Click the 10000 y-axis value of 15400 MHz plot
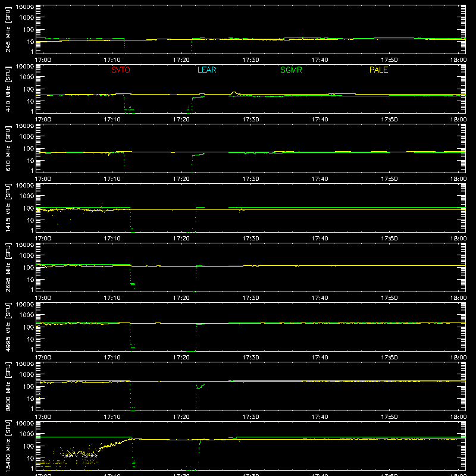Viewport: 476px width, 476px height. pyautogui.click(x=25, y=424)
